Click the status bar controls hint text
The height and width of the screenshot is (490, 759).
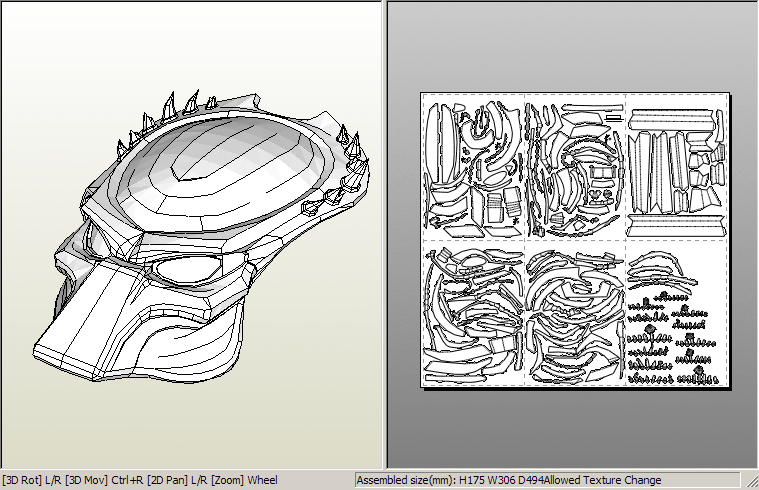140,480
